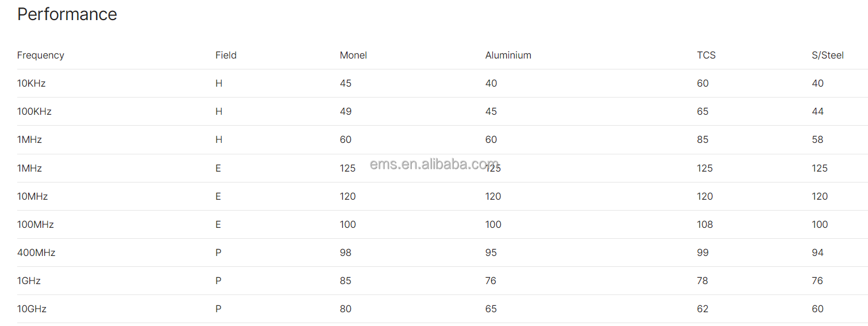Select the 100KHz frequency row label
The image size is (868, 326).
(34, 111)
